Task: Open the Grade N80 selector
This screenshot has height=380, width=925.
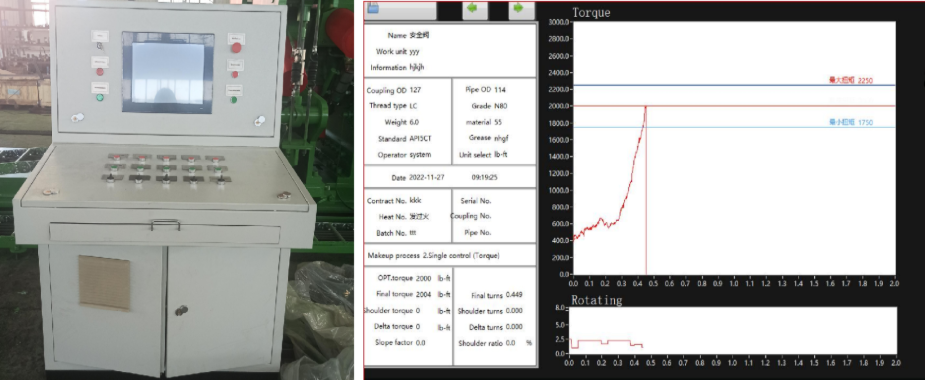Action: pyautogui.click(x=500, y=106)
